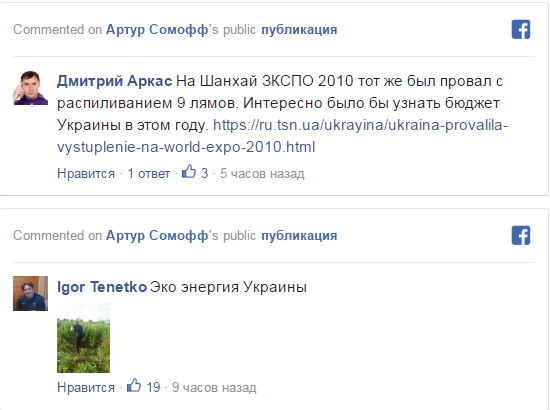Viewport: 550px width, 410px height.
Task: Follow the ru.tsn.ua expo-2010 article link
Action: tap(282, 136)
